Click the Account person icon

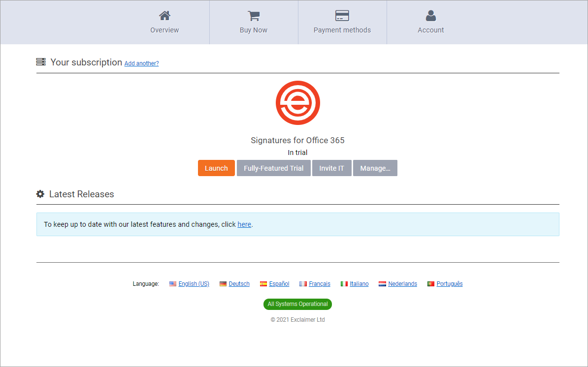tap(431, 16)
